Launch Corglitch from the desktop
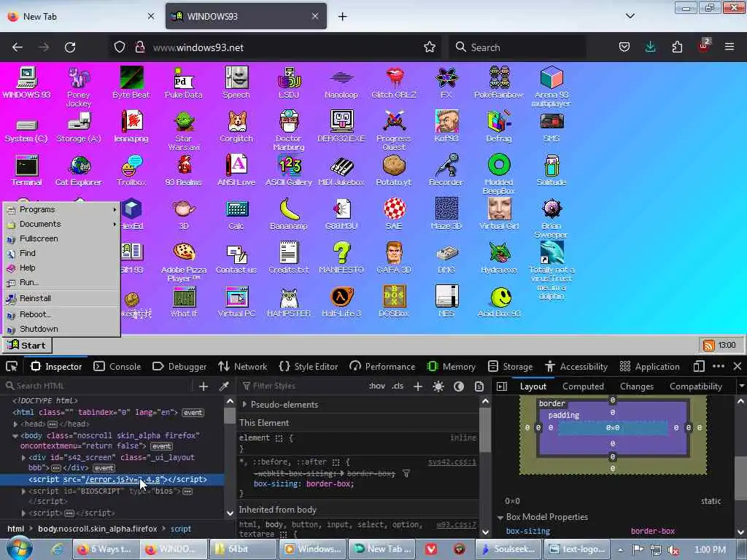The height and width of the screenshot is (560, 747). point(236,126)
